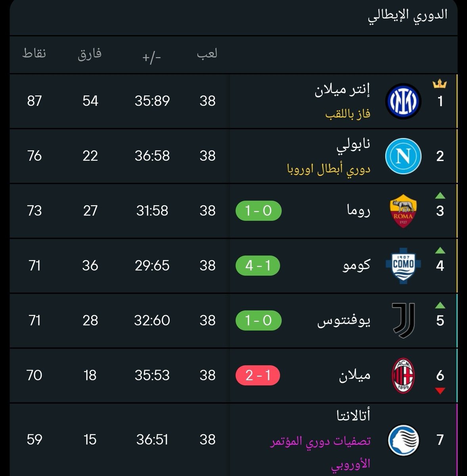Open Como's green 4 - 1 score badge
Viewport: 467px width, 476px height.
pyautogui.click(x=258, y=266)
